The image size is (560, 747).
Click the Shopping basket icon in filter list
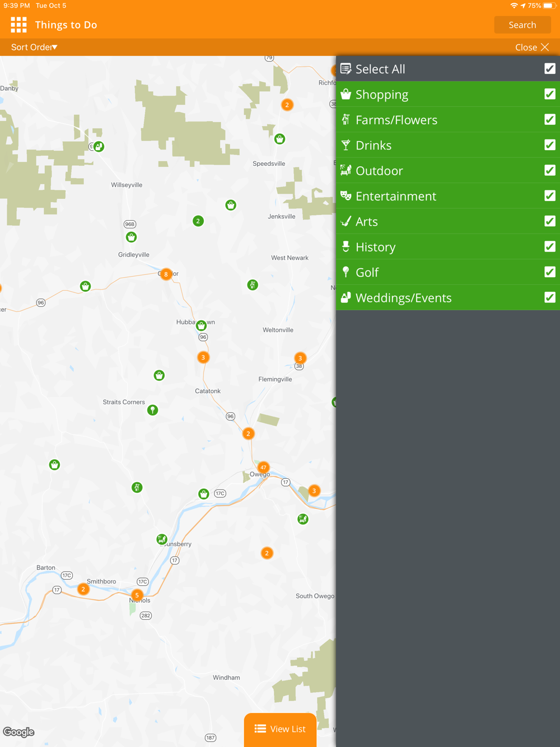pyautogui.click(x=346, y=94)
